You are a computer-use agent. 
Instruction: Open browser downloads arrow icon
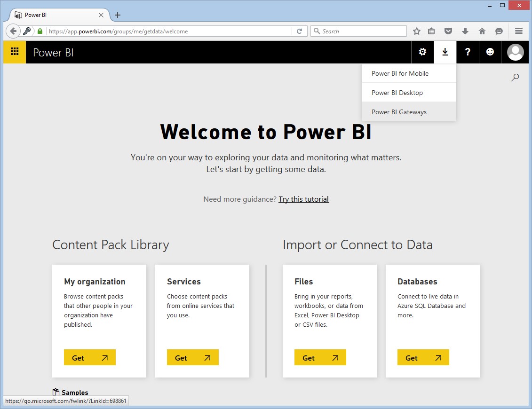tap(465, 31)
